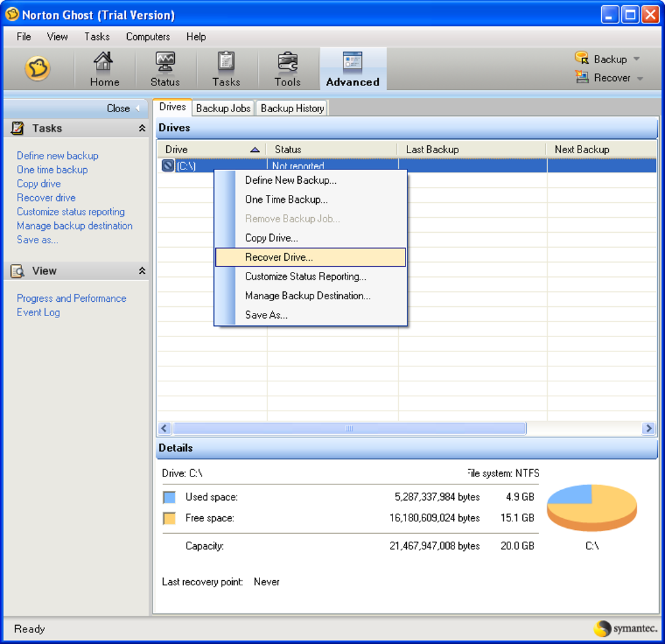Open the Status monitor icon
This screenshot has height=644, width=665.
(165, 62)
